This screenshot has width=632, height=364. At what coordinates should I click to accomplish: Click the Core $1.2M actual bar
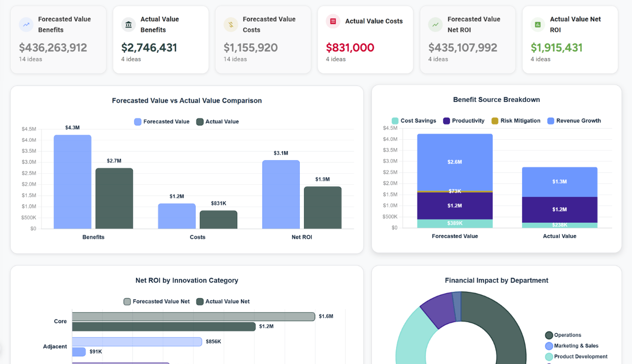tap(164, 326)
